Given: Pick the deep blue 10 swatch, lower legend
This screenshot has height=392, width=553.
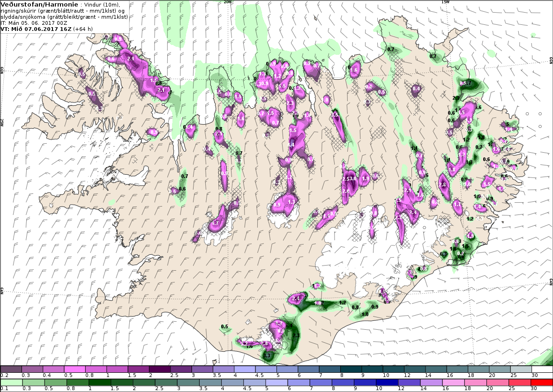Looking at the screenshot, I should [x=387, y=383].
